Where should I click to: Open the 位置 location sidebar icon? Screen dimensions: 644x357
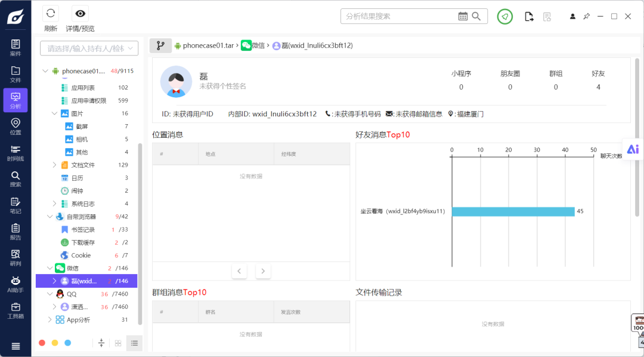pyautogui.click(x=16, y=127)
